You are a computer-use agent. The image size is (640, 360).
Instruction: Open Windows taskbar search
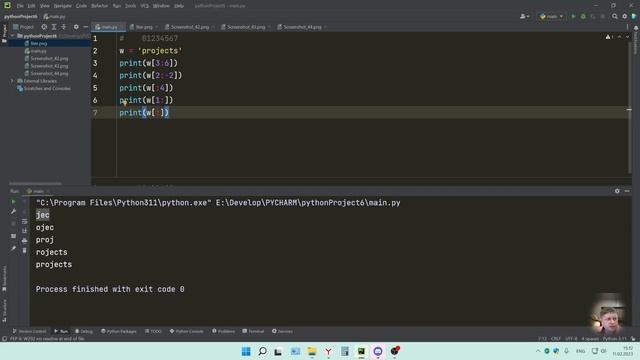coord(262,351)
